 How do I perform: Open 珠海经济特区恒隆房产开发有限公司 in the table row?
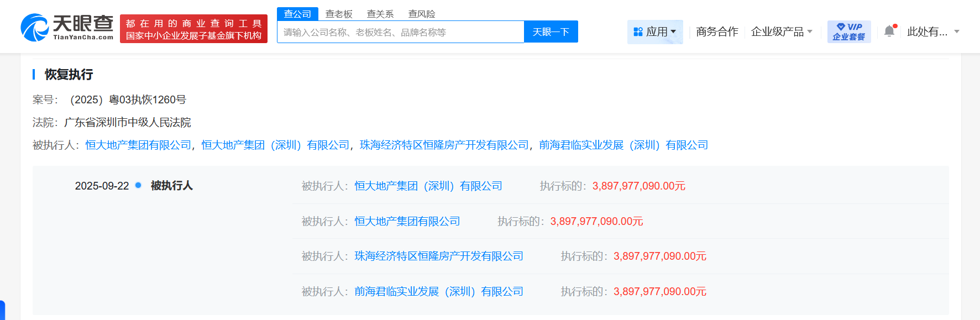coord(439,256)
